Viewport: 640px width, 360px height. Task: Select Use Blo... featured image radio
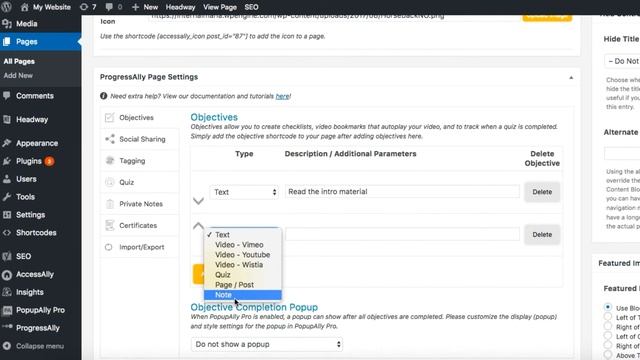608,307
